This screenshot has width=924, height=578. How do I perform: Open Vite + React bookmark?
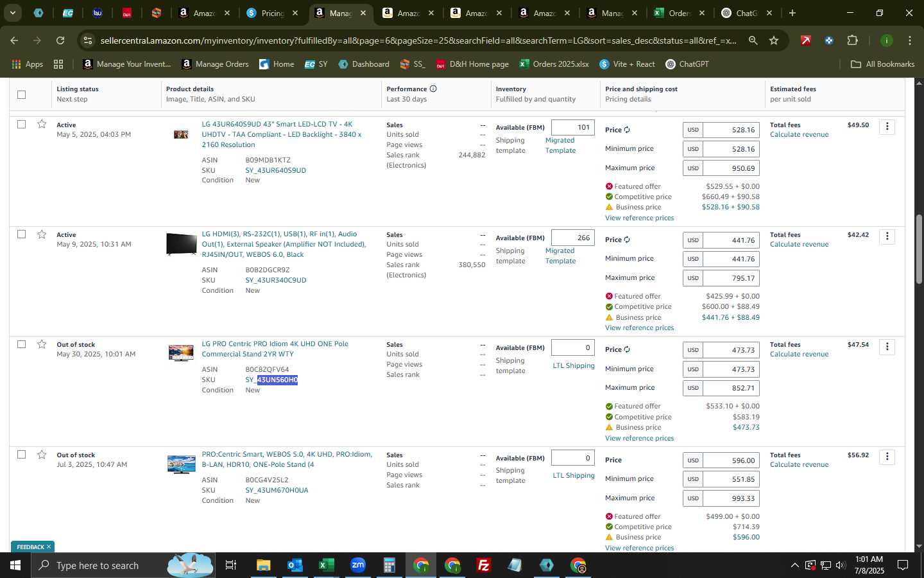click(x=627, y=64)
